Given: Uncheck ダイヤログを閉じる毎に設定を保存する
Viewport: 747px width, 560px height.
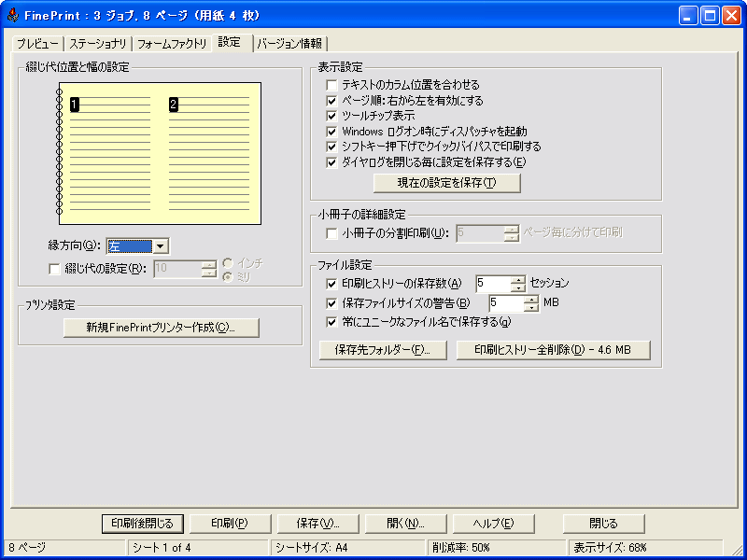Looking at the screenshot, I should pyautogui.click(x=331, y=162).
